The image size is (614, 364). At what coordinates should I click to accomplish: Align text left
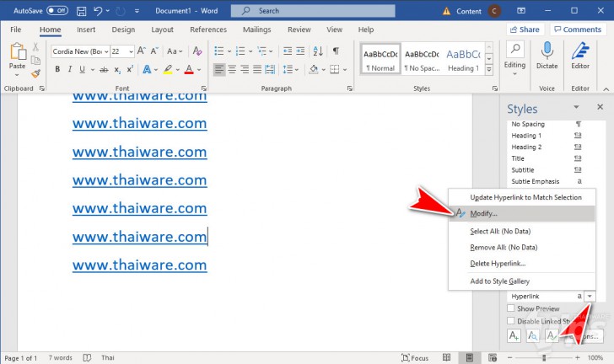click(219, 70)
